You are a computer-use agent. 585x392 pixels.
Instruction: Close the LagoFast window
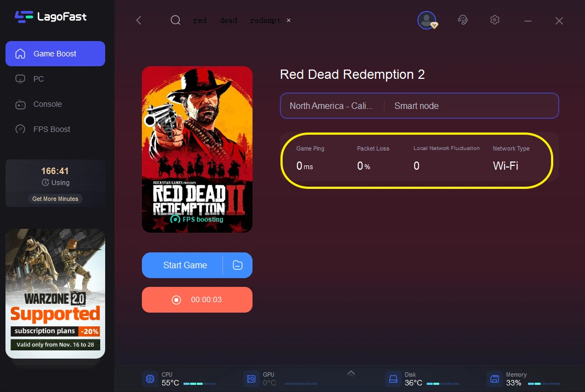coord(559,21)
